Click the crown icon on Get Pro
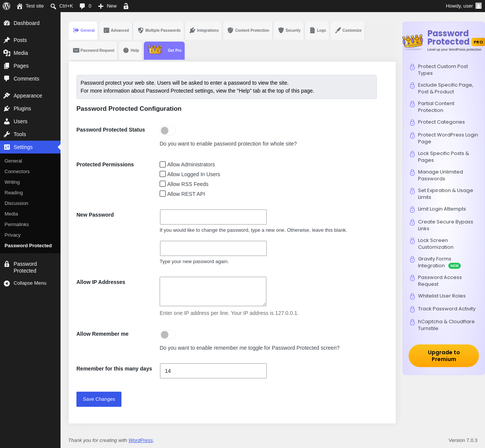Image resolution: width=485 pixels, height=448 pixels. [155, 50]
